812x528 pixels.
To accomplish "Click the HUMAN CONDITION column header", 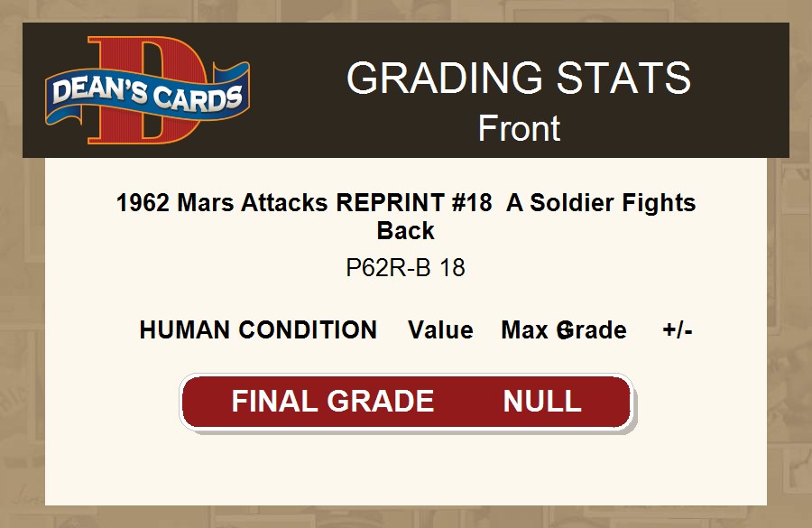I will 258,330.
